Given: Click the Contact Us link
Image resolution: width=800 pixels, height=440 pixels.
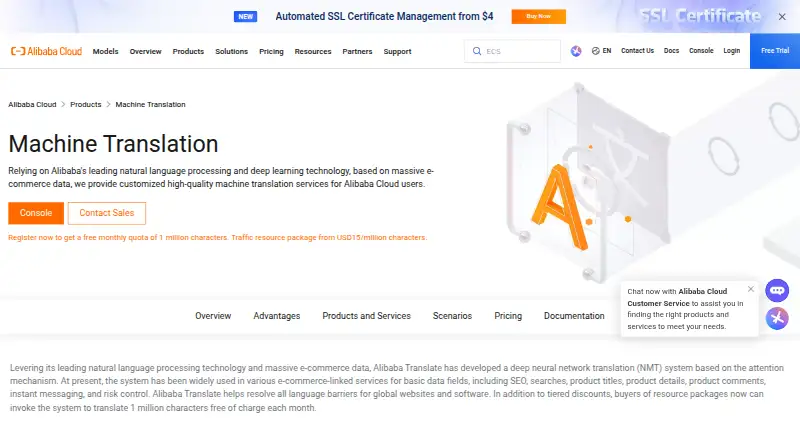Looking at the screenshot, I should click(x=637, y=51).
